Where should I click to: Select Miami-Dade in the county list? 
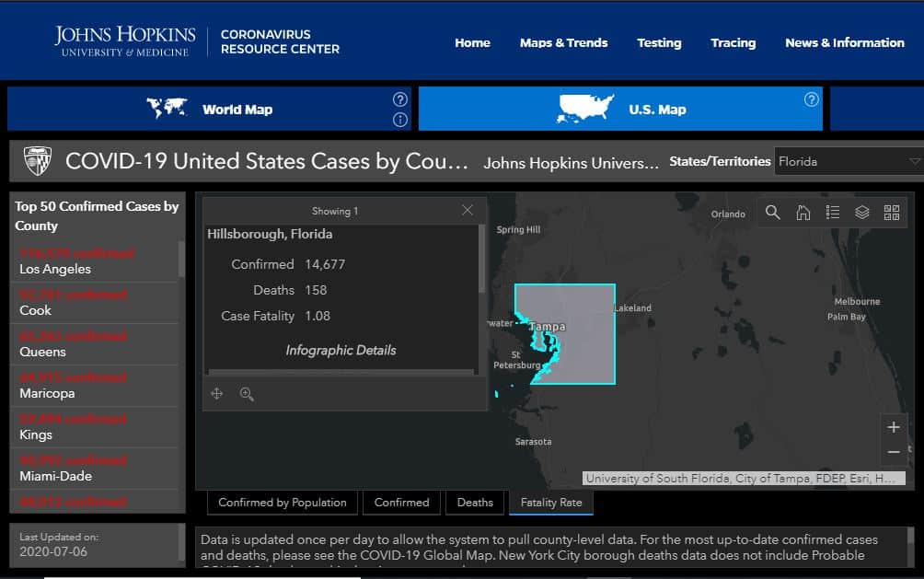[94, 468]
